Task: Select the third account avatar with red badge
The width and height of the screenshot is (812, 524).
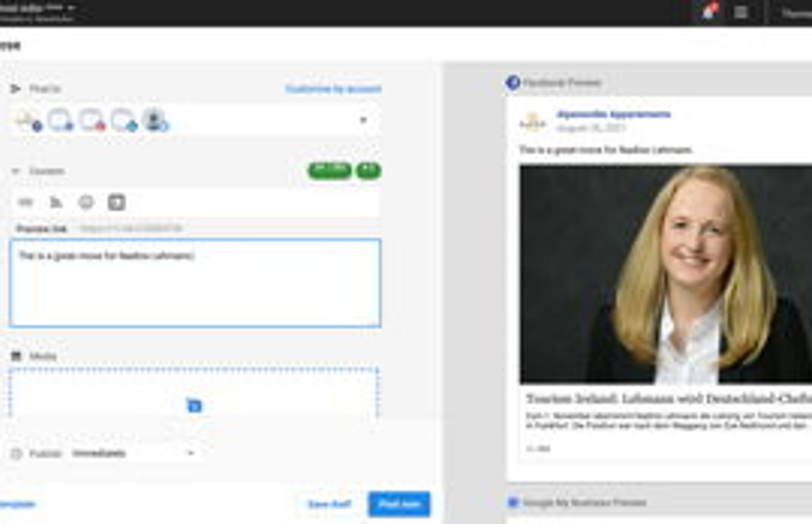Action: point(91,120)
